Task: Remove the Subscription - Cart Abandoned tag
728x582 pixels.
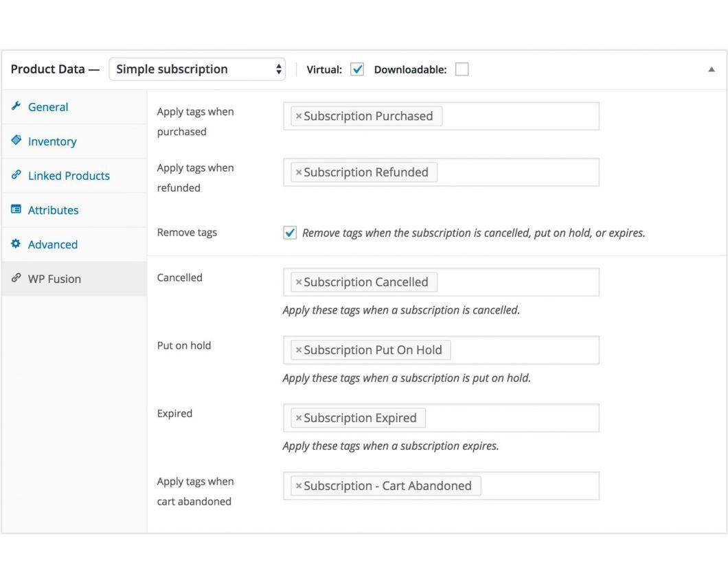Action: (x=299, y=487)
